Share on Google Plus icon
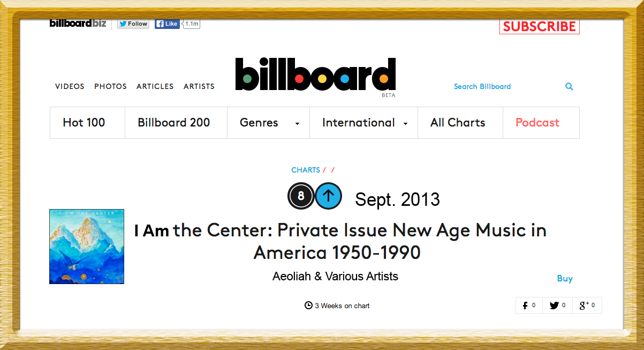644x350 pixels. [587, 306]
